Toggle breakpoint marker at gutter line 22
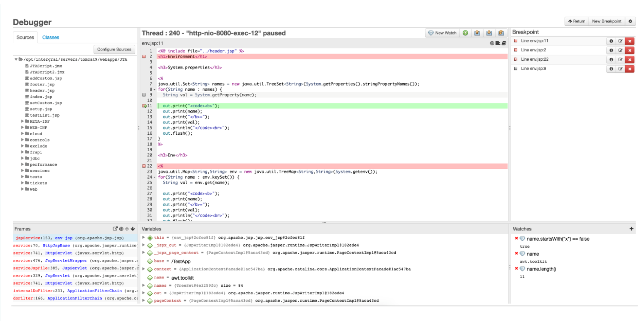 click(x=144, y=166)
